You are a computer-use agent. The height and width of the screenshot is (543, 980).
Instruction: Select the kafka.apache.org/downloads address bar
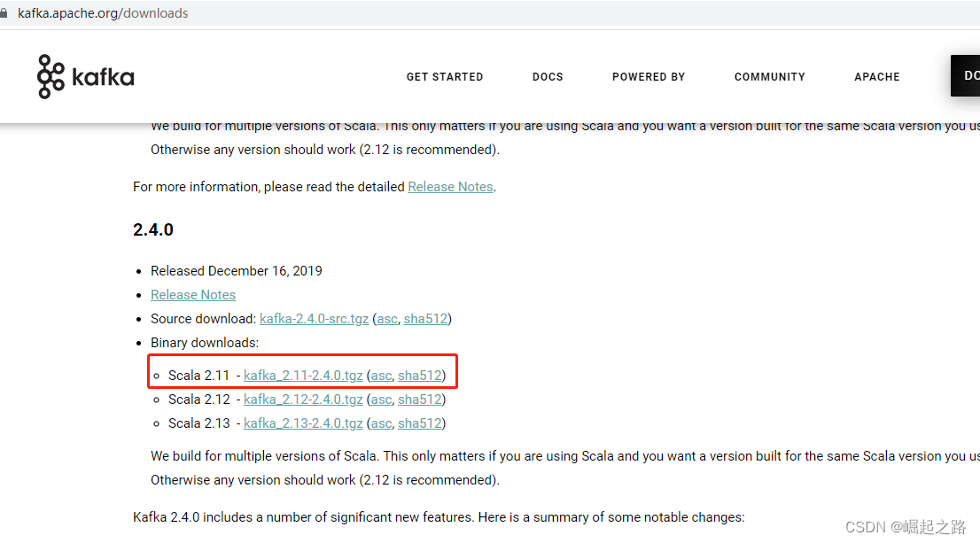click(x=103, y=13)
